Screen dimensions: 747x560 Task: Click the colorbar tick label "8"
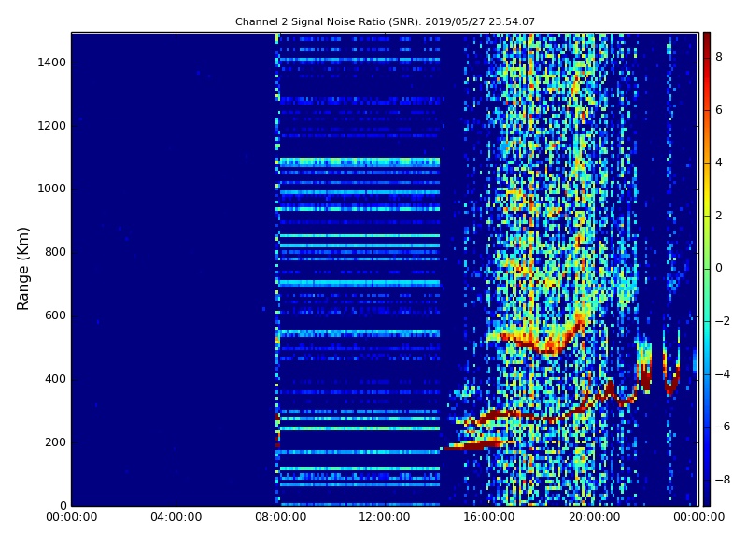coord(719,57)
